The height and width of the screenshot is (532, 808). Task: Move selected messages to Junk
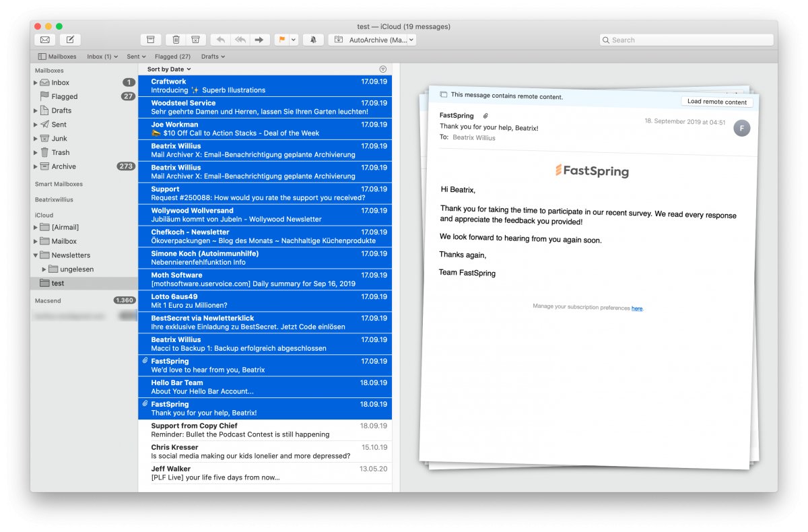pos(195,40)
